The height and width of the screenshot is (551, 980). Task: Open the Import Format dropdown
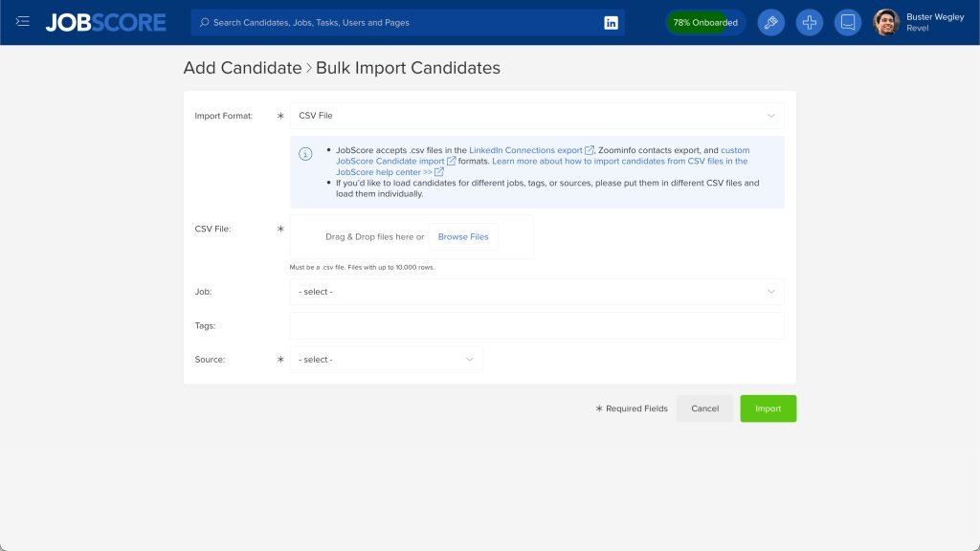click(537, 115)
